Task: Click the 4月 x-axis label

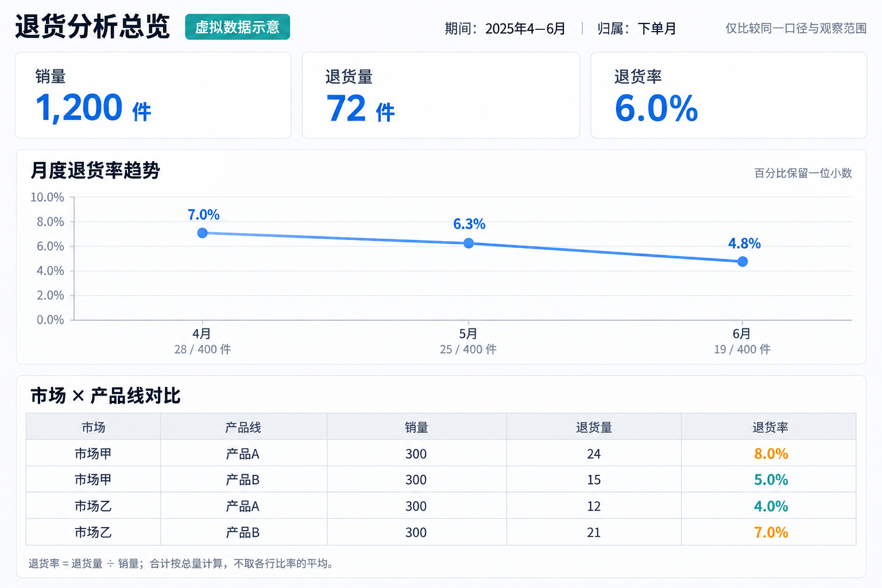Action: 202,334
